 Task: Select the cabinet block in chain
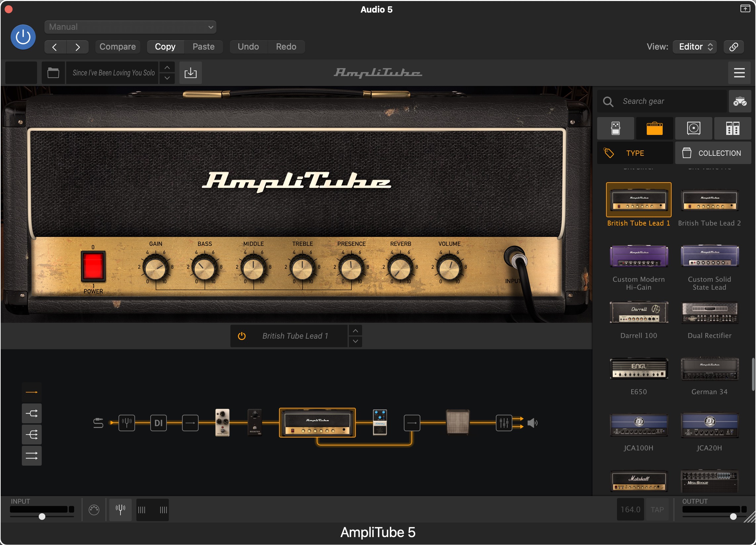(458, 422)
